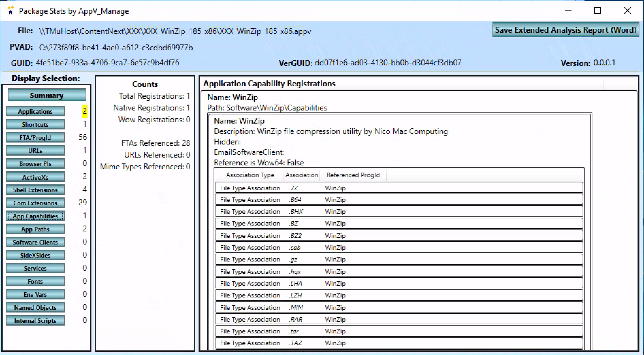Click the package GUID value

(107, 62)
